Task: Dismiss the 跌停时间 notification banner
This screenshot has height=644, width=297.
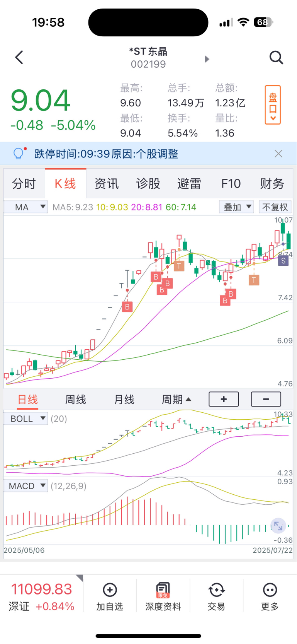Action: pos(278,154)
